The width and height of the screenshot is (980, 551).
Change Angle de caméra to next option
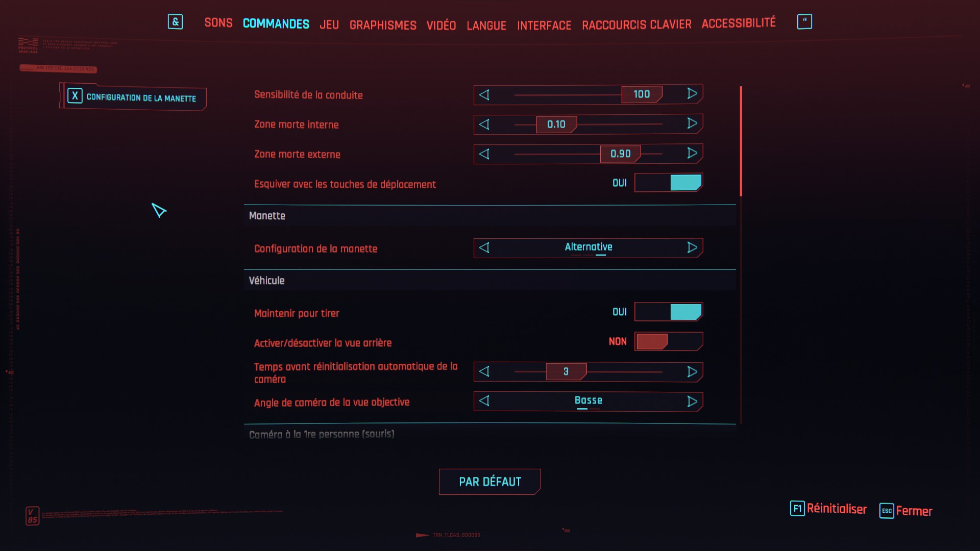click(692, 402)
